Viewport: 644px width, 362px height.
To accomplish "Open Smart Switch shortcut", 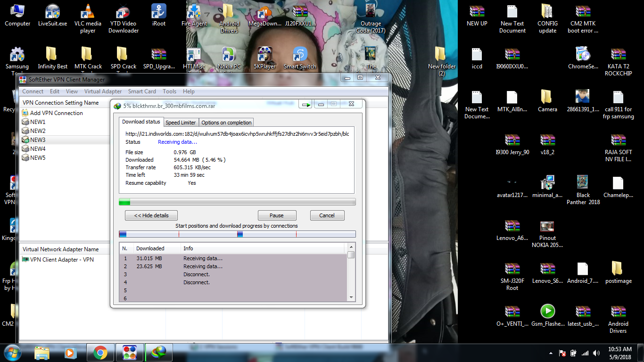I will [x=300, y=58].
